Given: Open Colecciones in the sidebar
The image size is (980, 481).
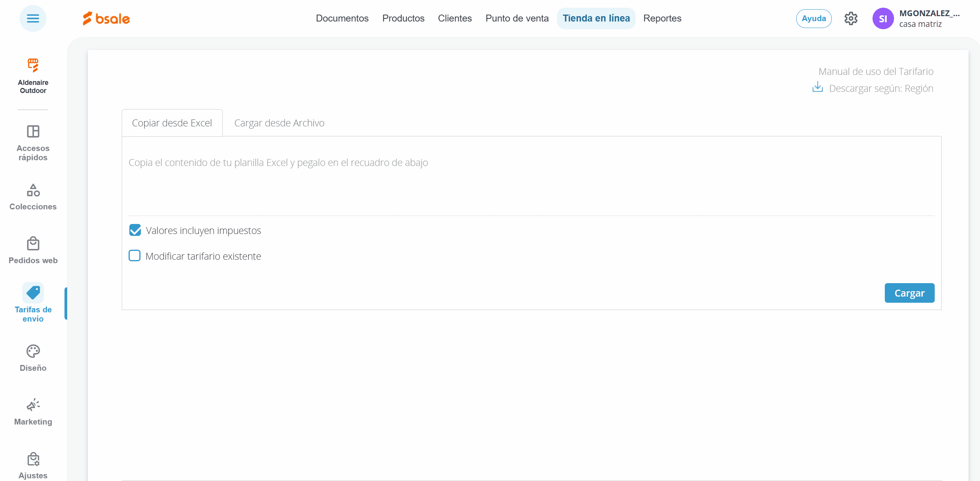Looking at the screenshot, I should (33, 190).
